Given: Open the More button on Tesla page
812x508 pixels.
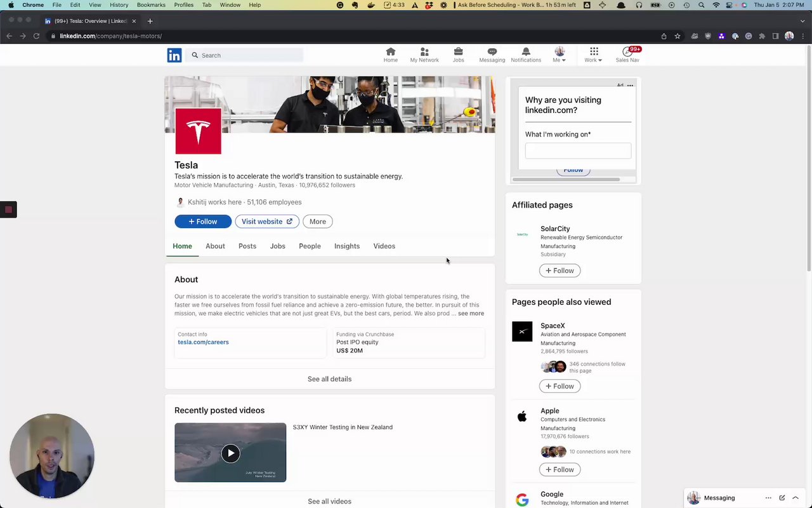Looking at the screenshot, I should pos(318,222).
